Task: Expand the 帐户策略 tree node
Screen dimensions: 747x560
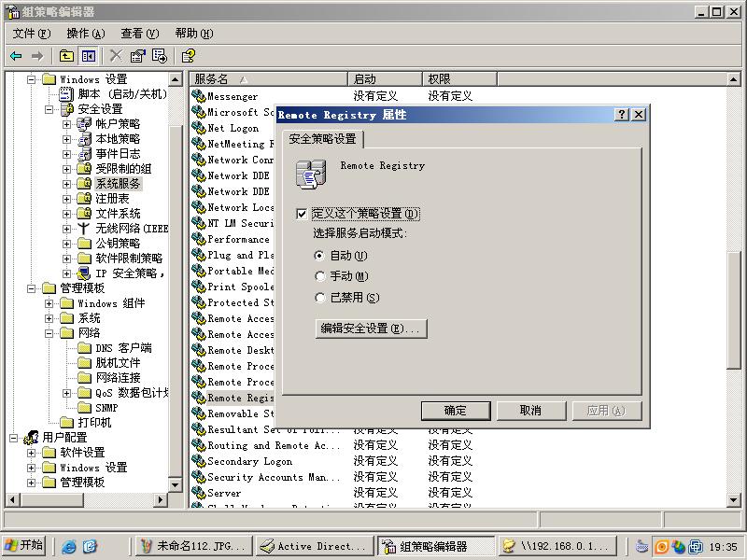Action: click(66, 124)
